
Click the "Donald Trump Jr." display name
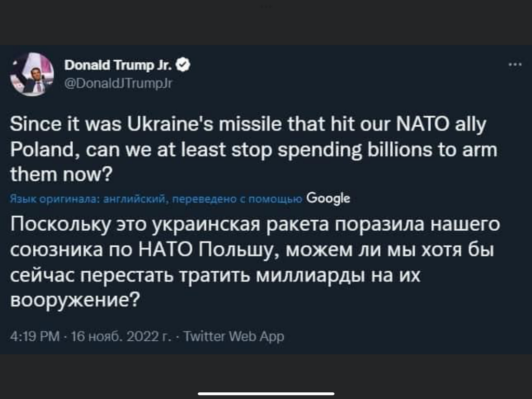coord(118,64)
